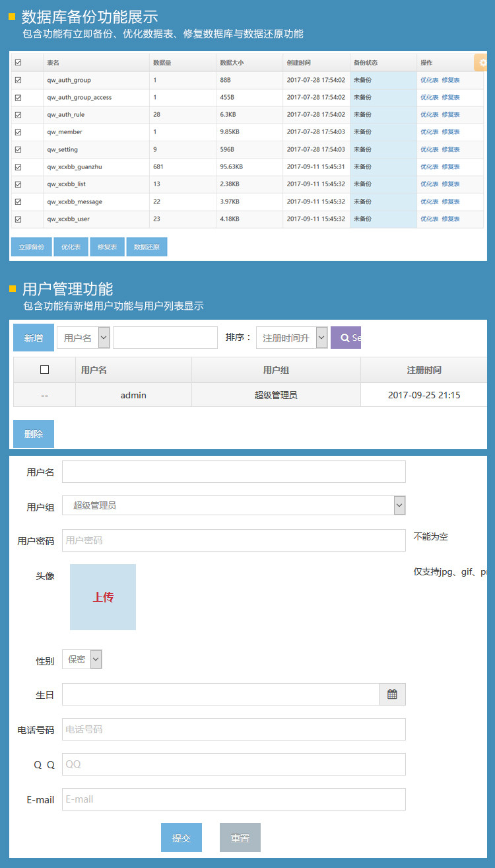Click the 立即备份 backup button

pyautogui.click(x=31, y=247)
